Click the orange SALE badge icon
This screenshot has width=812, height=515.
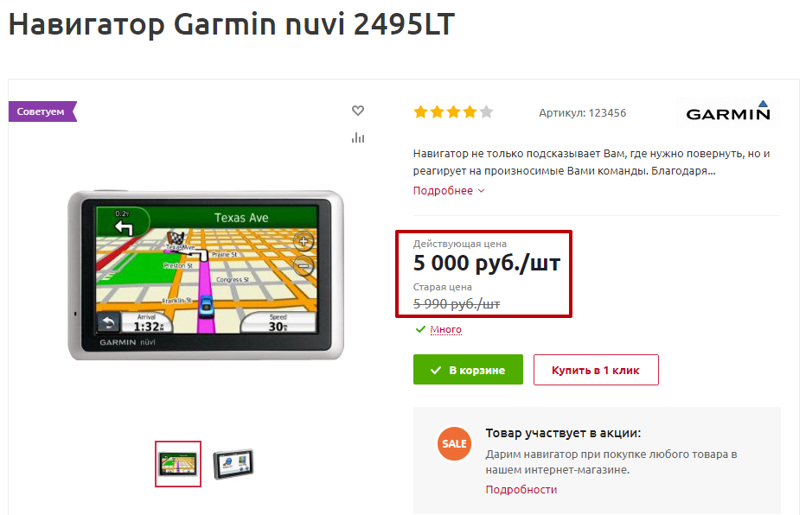(454, 443)
